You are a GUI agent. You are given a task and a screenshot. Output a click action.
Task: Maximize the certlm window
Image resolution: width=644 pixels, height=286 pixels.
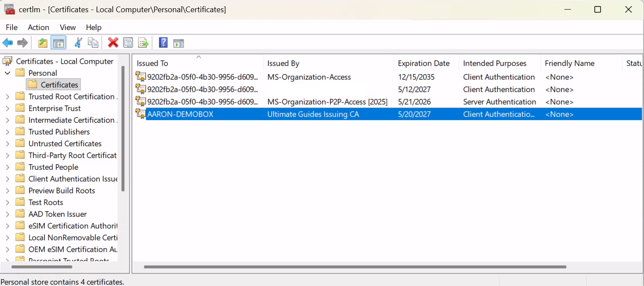(x=597, y=9)
